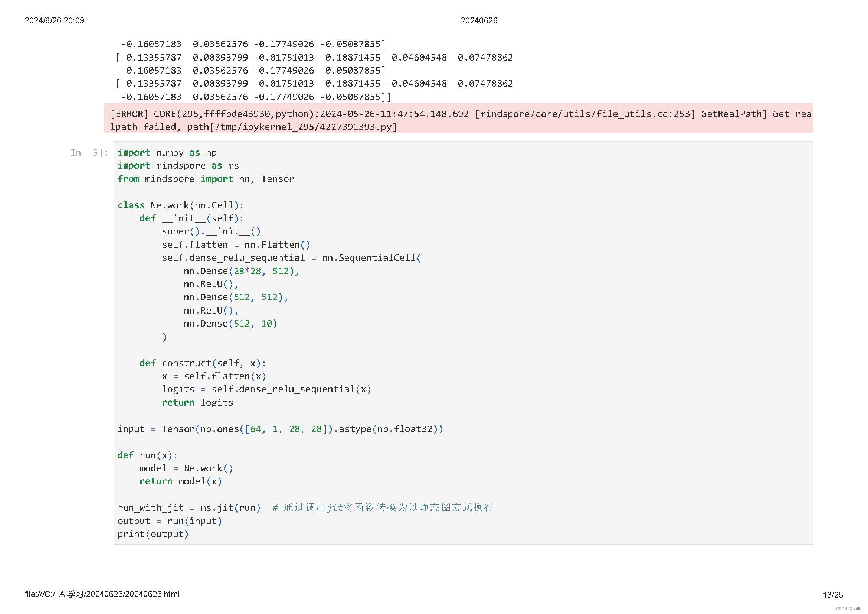Click the first output array row
868x614 pixels.
click(253, 44)
